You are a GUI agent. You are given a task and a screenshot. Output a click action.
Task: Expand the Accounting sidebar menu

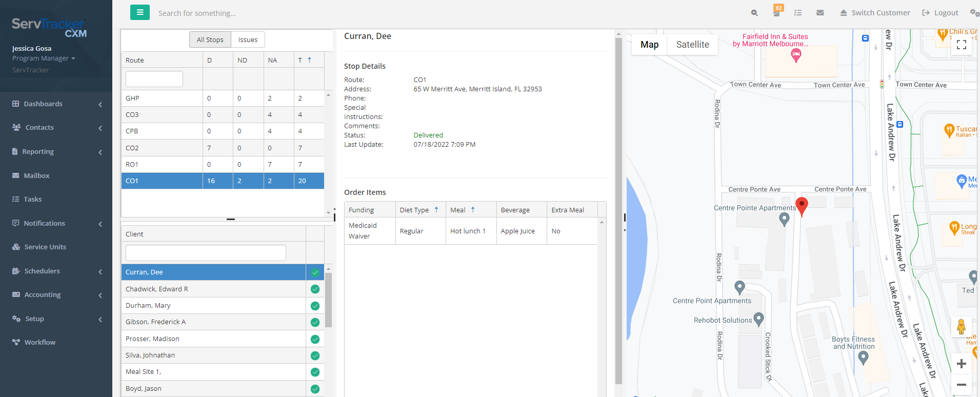[x=56, y=294]
